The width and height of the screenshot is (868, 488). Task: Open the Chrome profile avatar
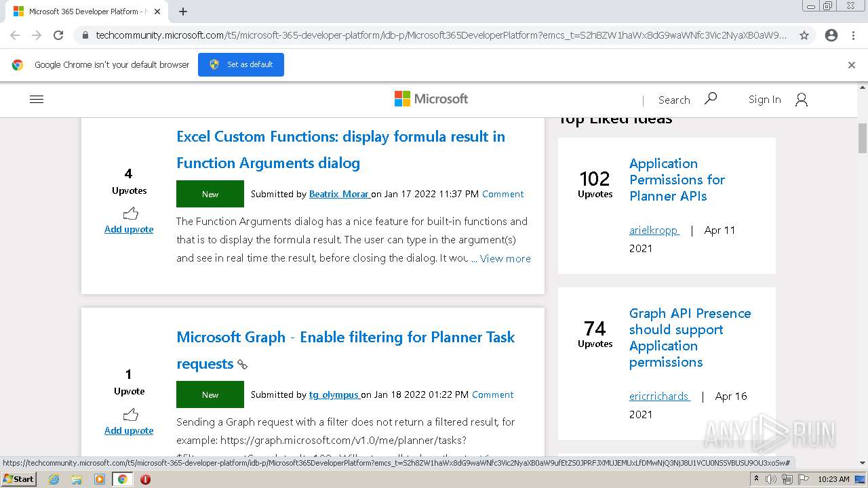831,35
